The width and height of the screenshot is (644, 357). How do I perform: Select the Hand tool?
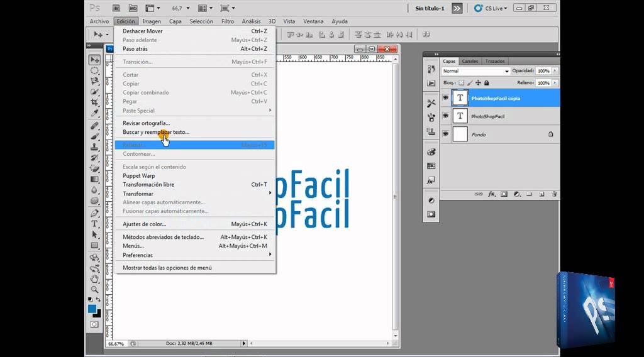click(x=94, y=279)
